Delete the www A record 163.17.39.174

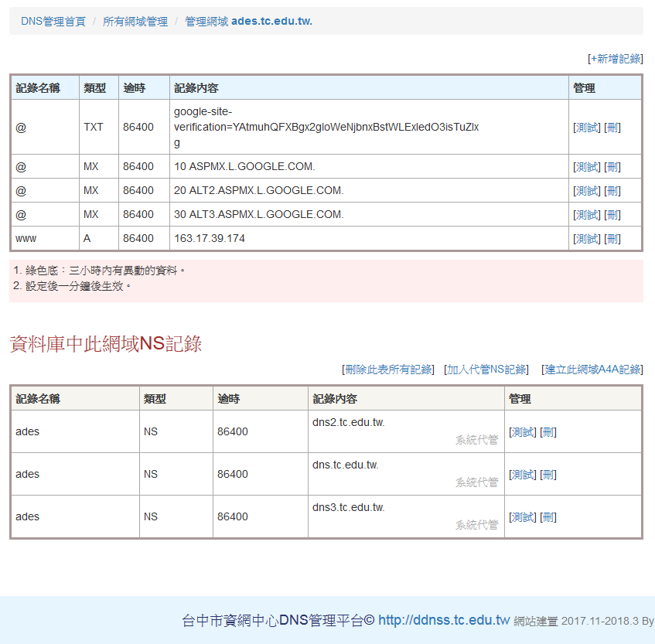612,239
